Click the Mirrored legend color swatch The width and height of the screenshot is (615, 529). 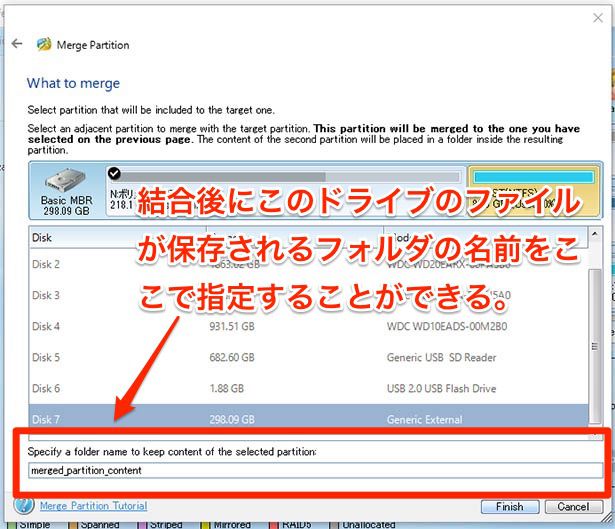pos(206,524)
